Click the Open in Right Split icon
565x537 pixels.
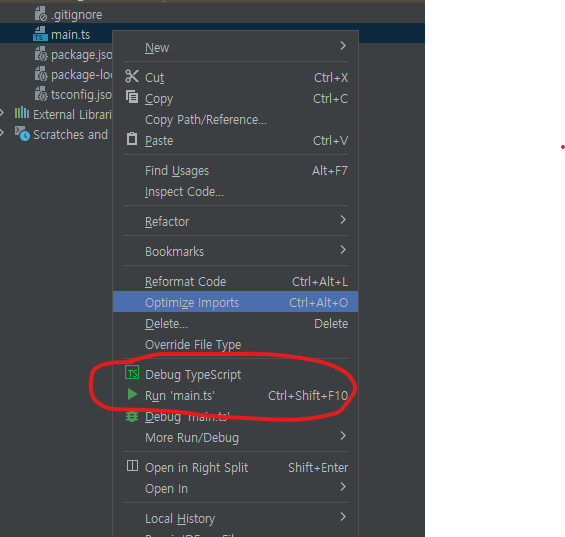point(132,466)
